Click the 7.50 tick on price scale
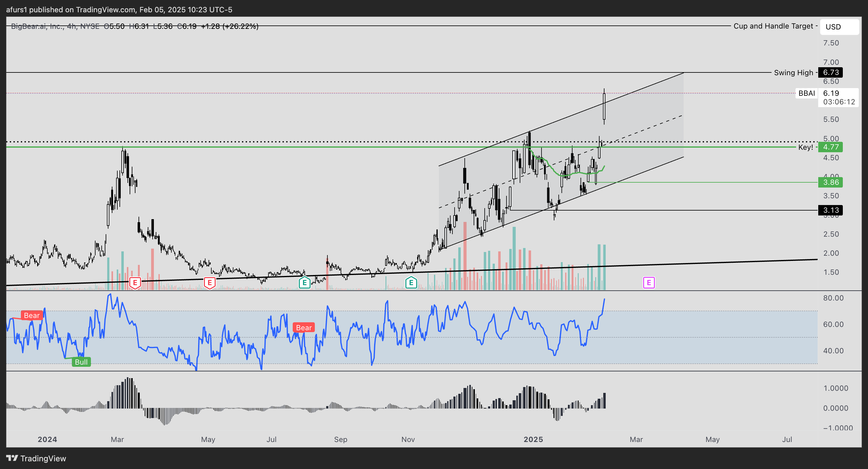 pyautogui.click(x=831, y=43)
